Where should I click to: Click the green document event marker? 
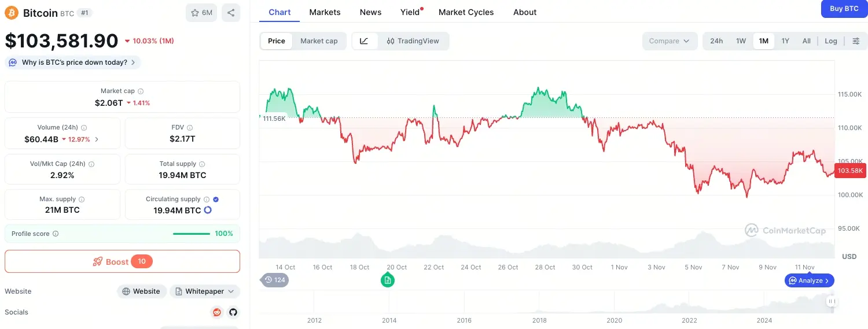click(388, 280)
